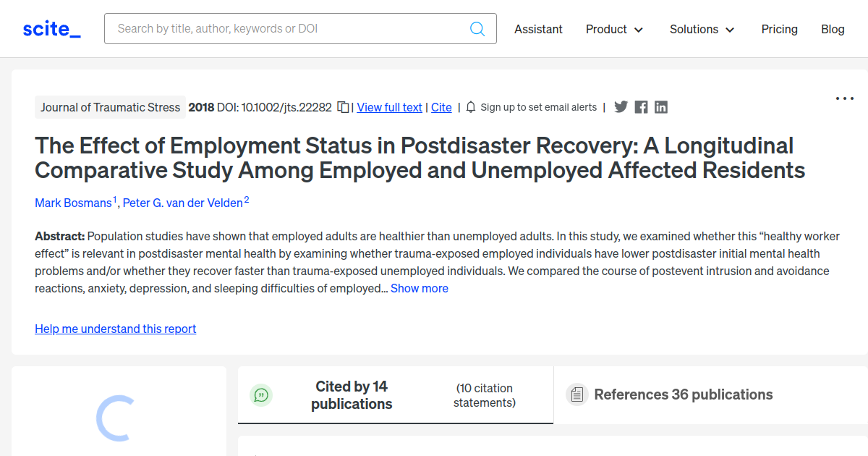
Task: Click the bell icon for email alerts
Action: (470, 106)
